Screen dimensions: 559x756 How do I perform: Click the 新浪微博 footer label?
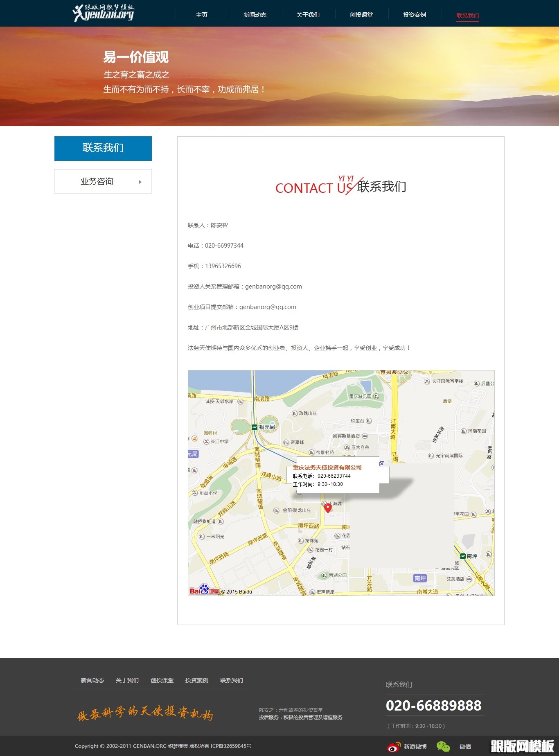point(415,747)
